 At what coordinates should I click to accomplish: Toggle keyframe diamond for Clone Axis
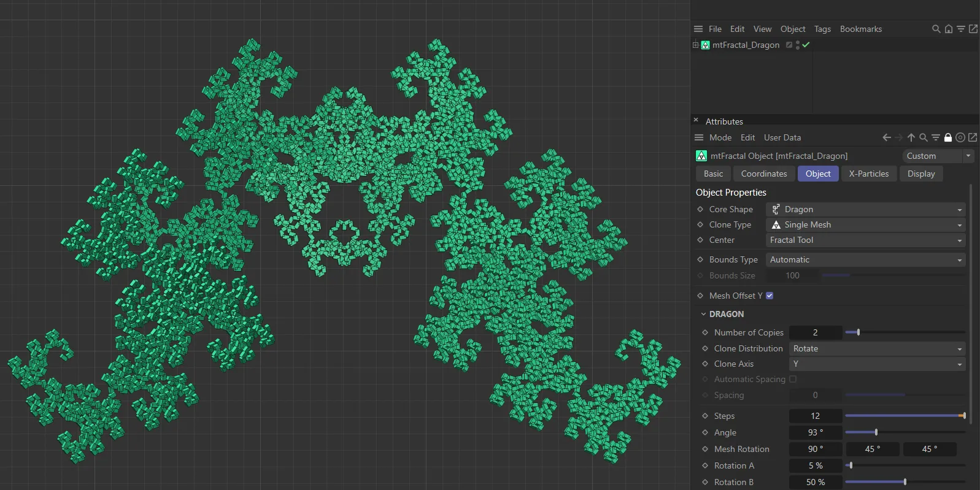pos(705,364)
